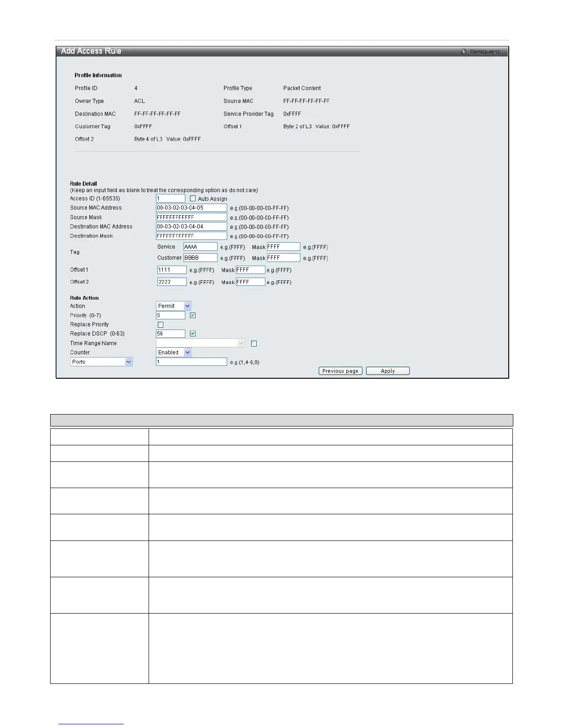Click the Source Mask input field
563x728 pixels.
[192, 217]
